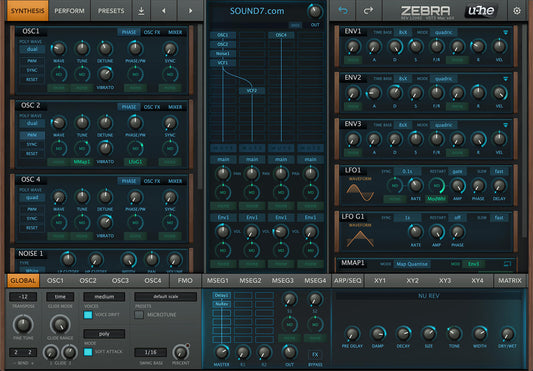Viewport: 533px width, 371px height.
Task: Click the Noise 1 Volume knob
Action: (175, 260)
